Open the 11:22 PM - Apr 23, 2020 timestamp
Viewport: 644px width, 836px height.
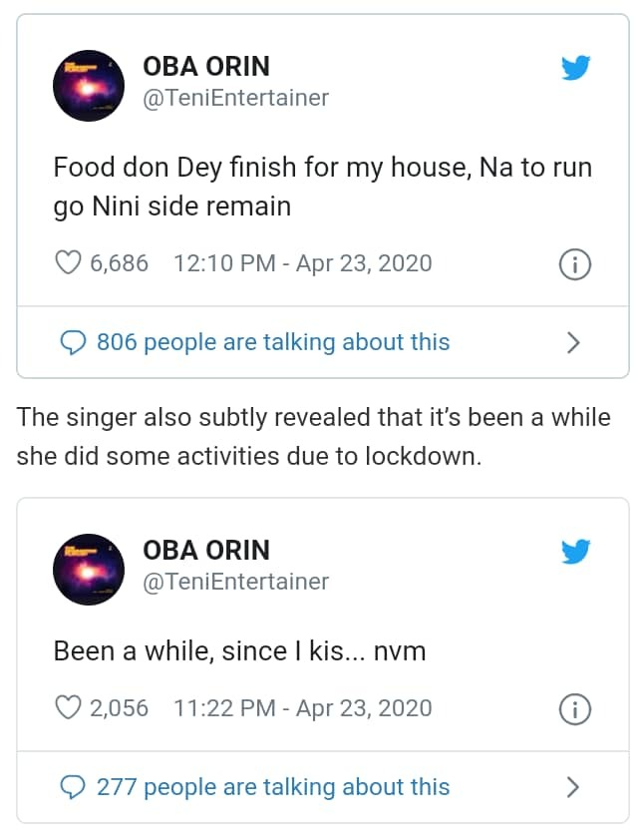point(302,708)
